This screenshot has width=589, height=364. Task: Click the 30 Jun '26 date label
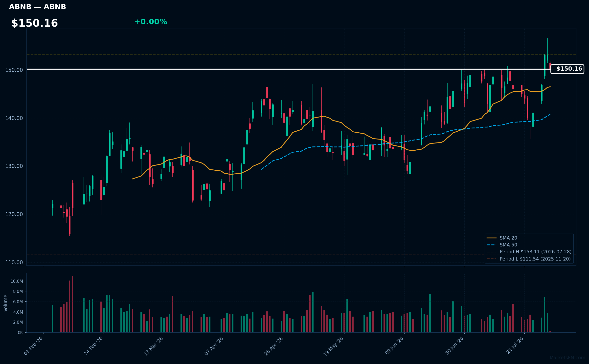[x=454, y=346]
